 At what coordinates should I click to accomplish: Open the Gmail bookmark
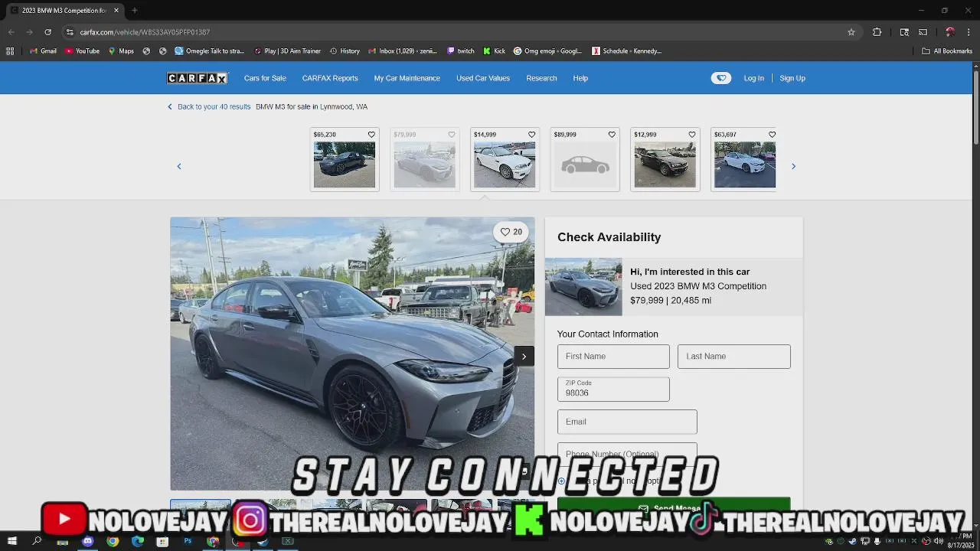coord(43,51)
